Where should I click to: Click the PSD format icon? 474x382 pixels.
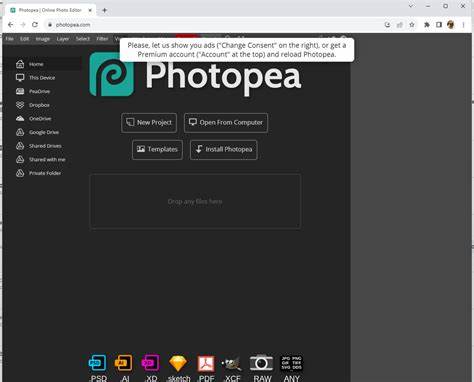[x=98, y=363]
